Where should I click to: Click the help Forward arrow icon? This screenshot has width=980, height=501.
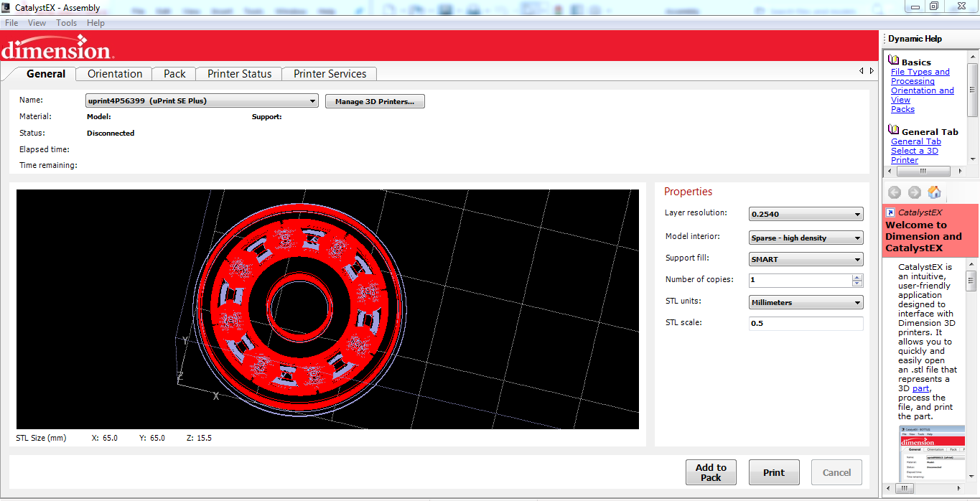click(x=915, y=192)
